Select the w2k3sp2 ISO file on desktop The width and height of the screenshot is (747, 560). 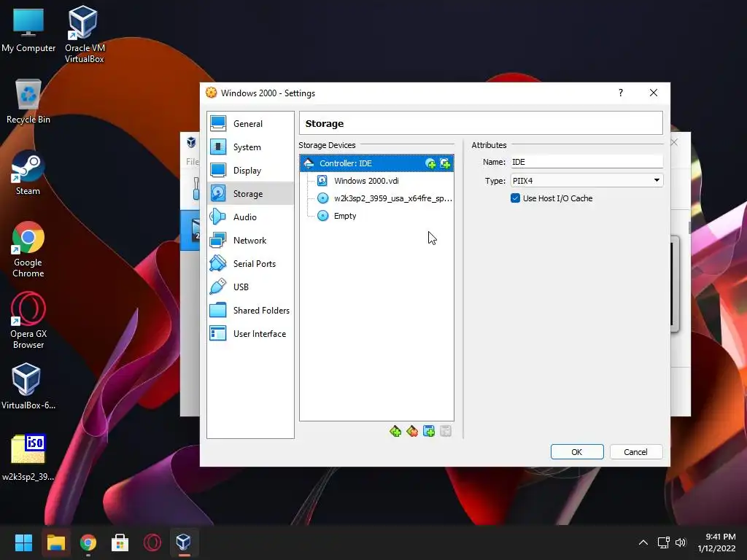(28, 458)
